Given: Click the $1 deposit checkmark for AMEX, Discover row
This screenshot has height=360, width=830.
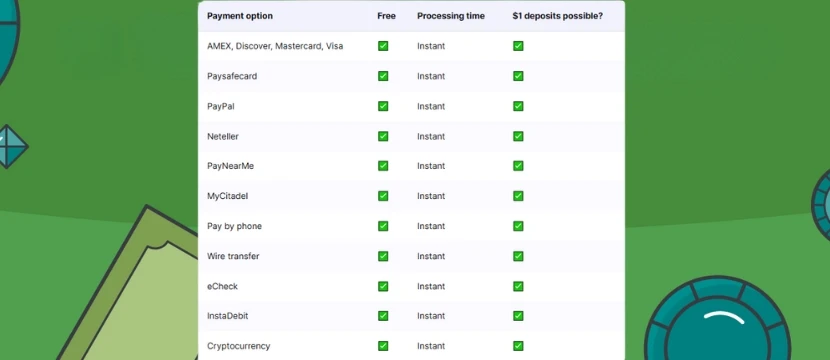Looking at the screenshot, I should click(x=518, y=46).
